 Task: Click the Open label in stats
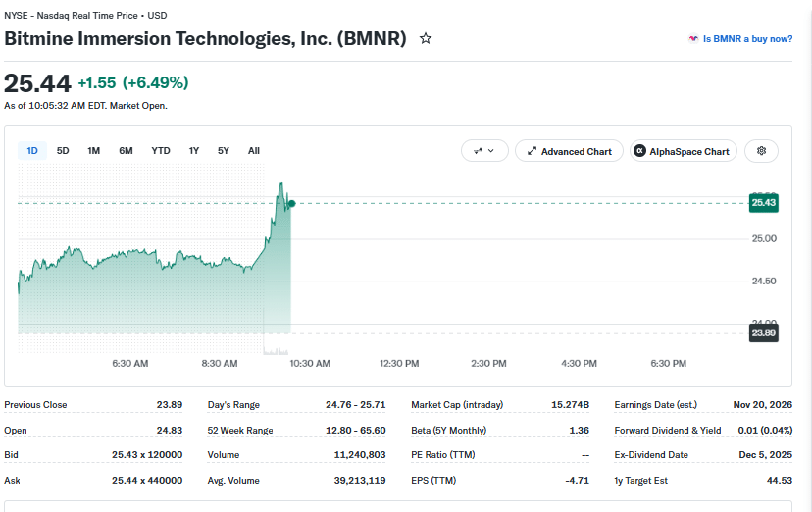pyautogui.click(x=16, y=431)
